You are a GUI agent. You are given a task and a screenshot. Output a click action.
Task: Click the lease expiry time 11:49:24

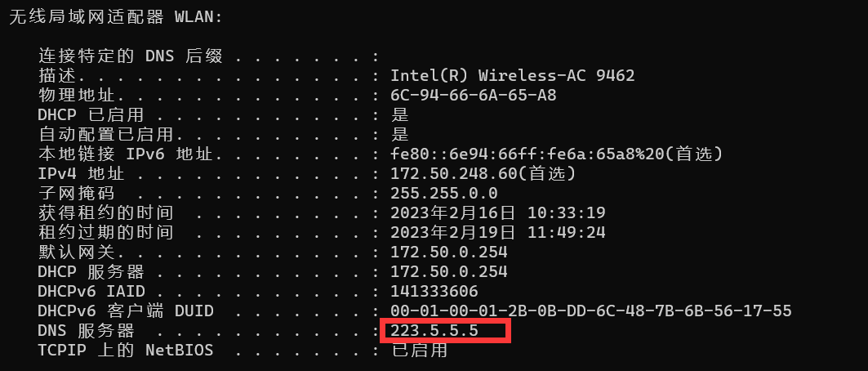(567, 233)
